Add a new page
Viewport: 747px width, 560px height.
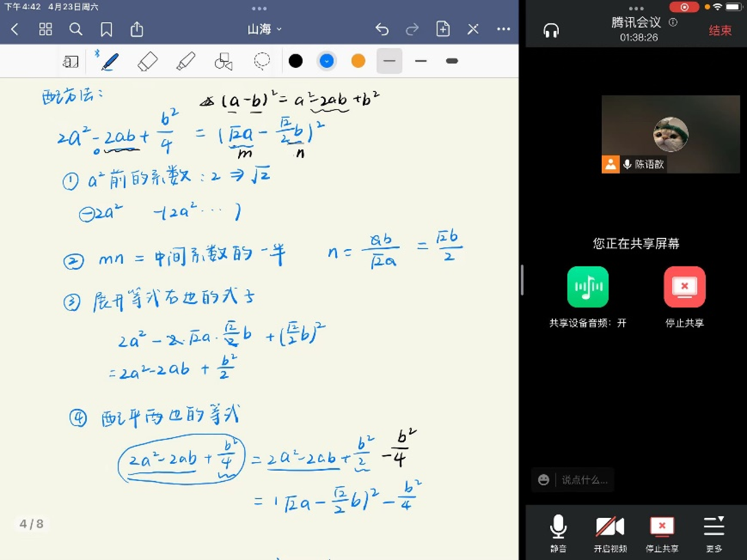point(443,29)
